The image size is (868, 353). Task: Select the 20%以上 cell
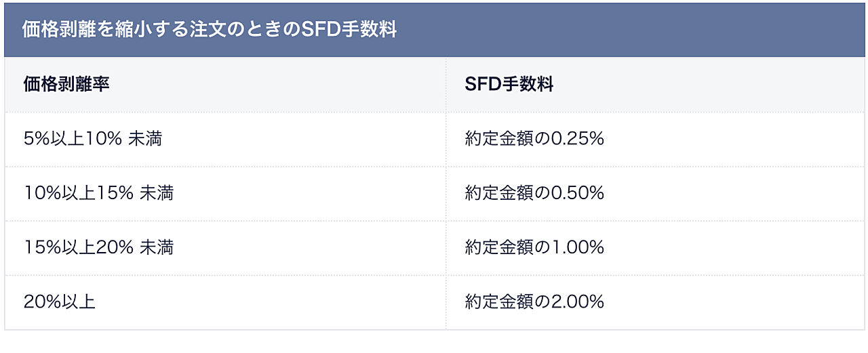click(x=225, y=302)
